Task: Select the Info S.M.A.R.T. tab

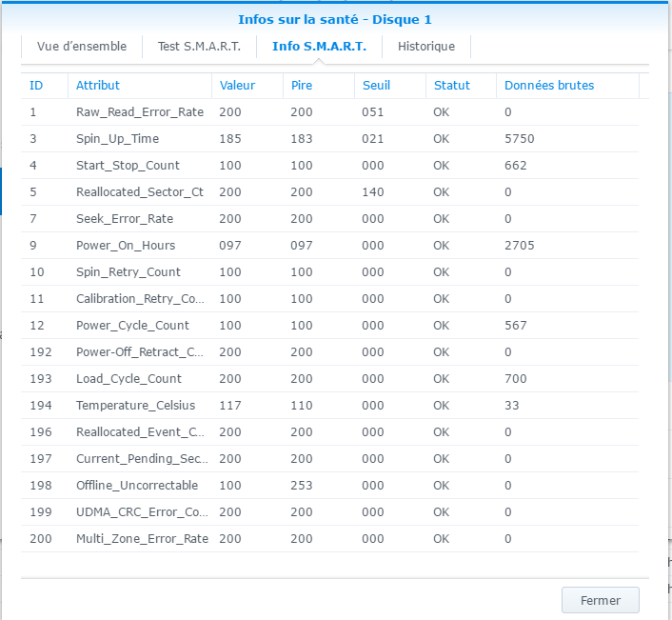Action: click(x=319, y=47)
